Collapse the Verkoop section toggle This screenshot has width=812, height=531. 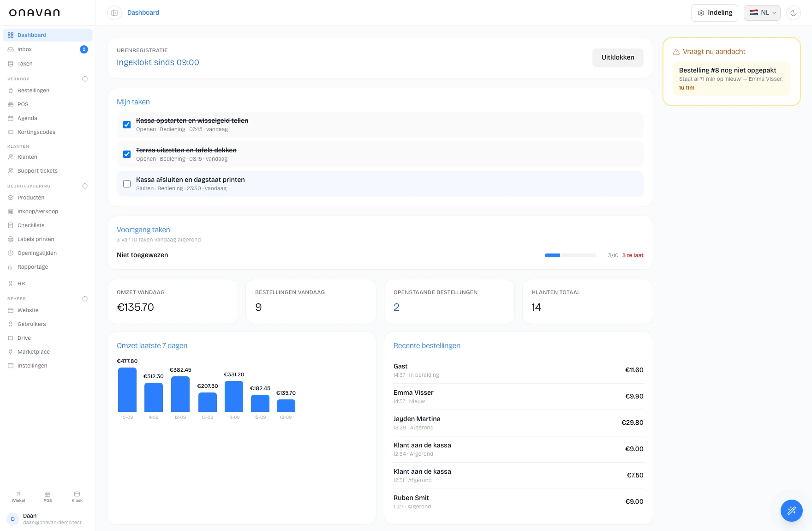click(85, 79)
